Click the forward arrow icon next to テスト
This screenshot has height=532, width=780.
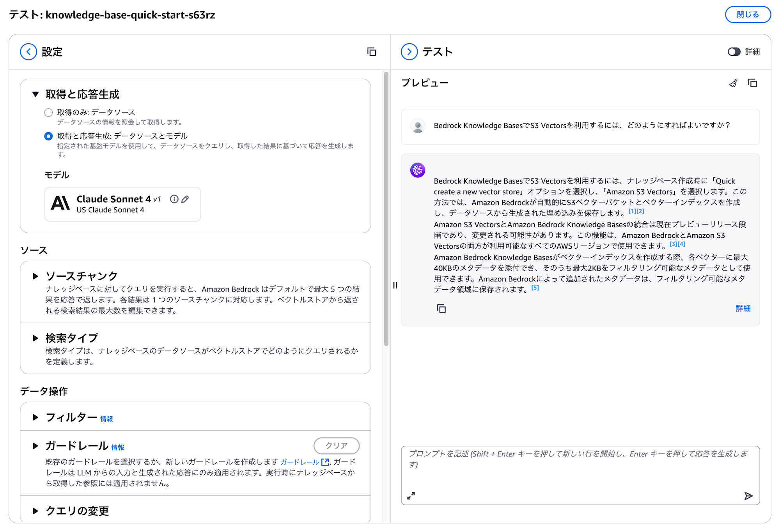pyautogui.click(x=409, y=52)
